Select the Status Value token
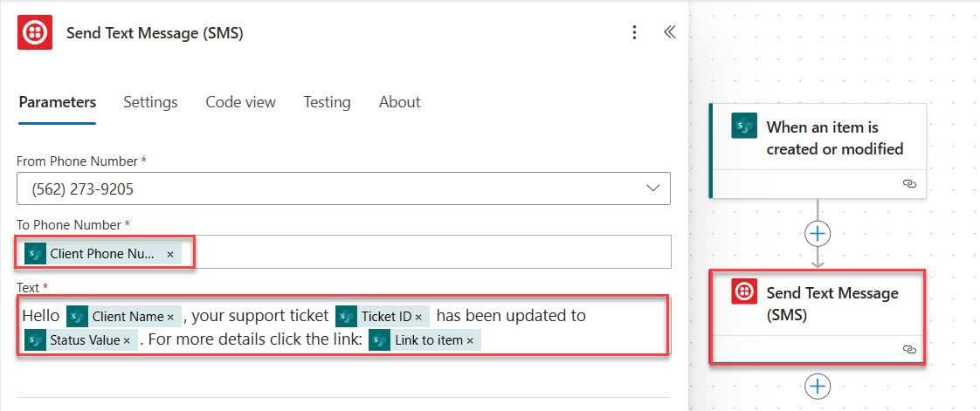 coord(80,340)
